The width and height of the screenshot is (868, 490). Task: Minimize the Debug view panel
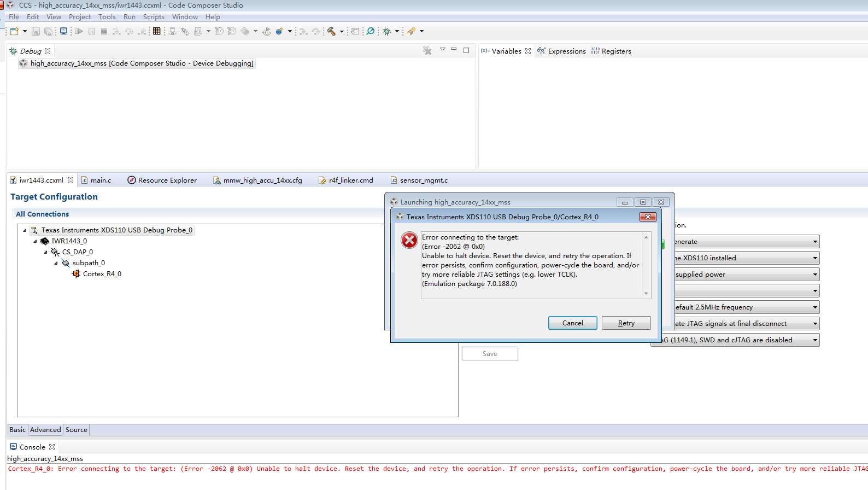click(454, 49)
